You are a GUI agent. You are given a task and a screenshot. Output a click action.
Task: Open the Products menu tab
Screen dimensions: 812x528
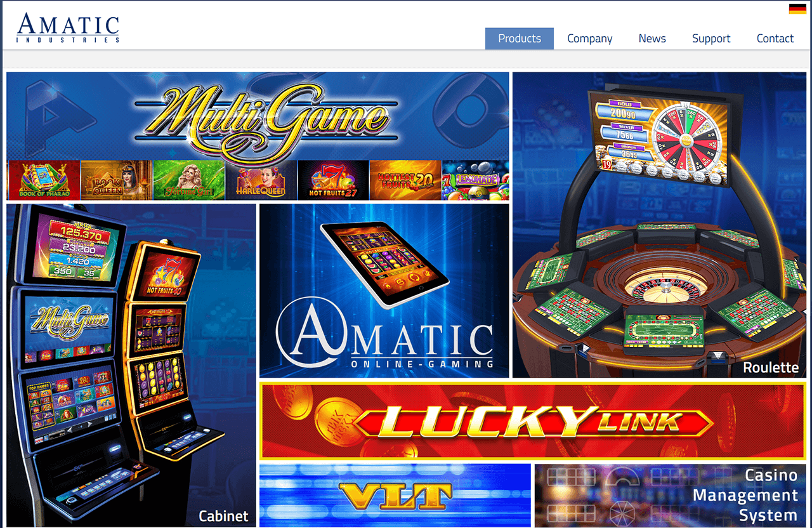click(x=520, y=39)
